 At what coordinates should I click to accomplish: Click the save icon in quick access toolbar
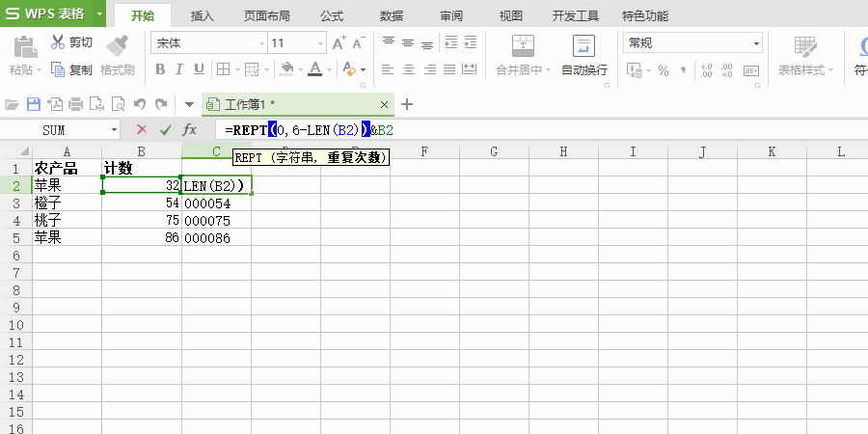(x=34, y=104)
